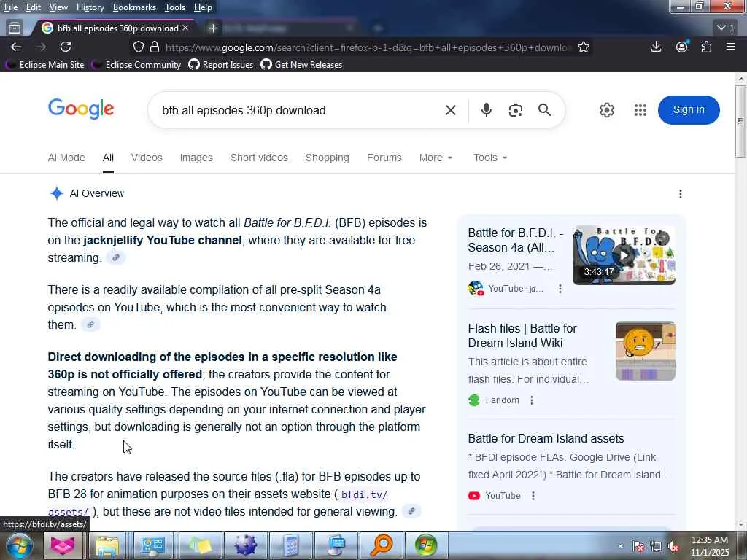Open the Help menu

203,7
